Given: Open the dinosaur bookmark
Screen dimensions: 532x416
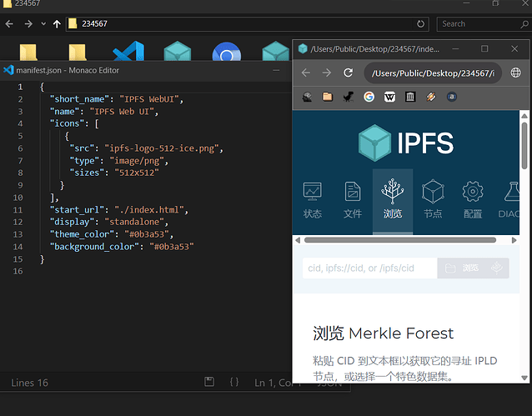Looking at the screenshot, I should (349, 97).
